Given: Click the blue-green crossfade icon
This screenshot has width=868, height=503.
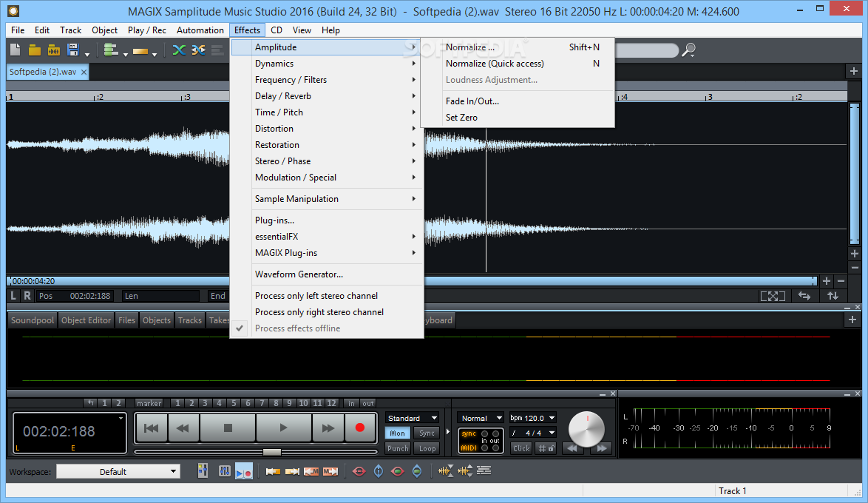Looking at the screenshot, I should [179, 50].
